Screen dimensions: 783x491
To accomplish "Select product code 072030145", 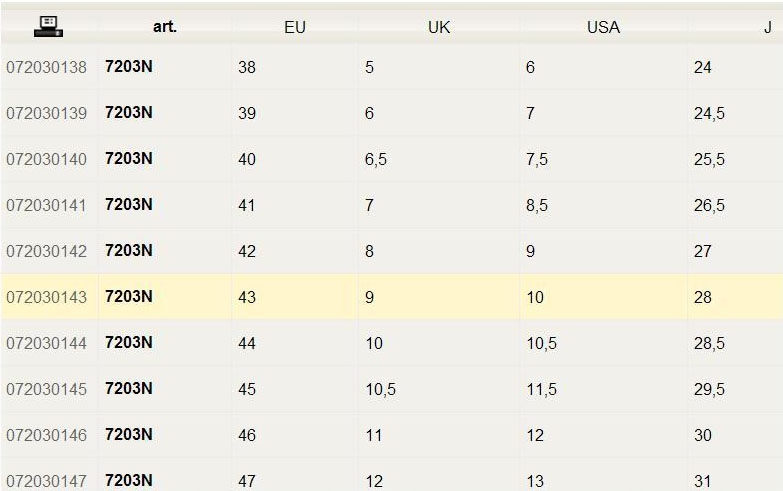I will 46,389.
